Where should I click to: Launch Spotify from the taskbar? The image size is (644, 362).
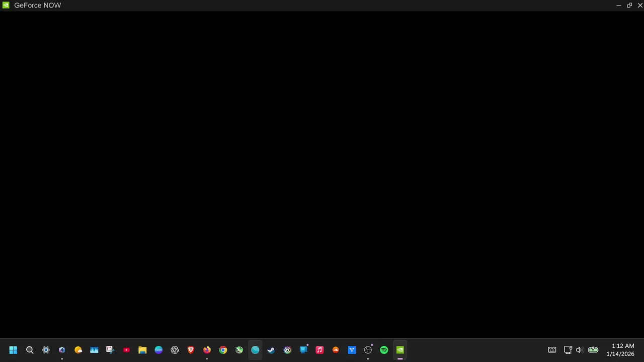(384, 350)
